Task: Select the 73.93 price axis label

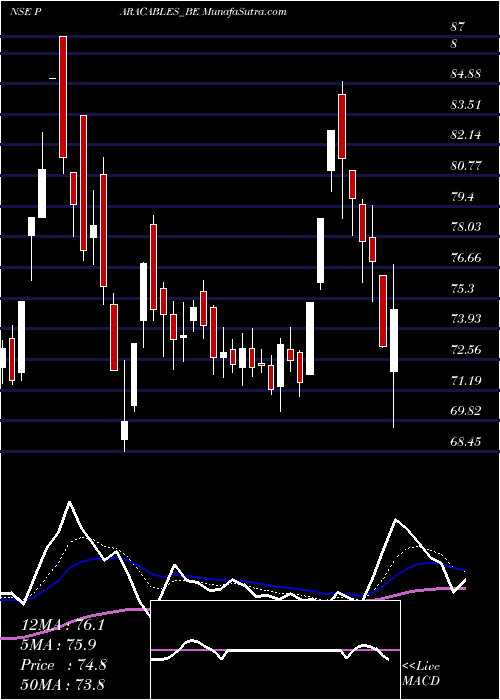Action: [466, 319]
